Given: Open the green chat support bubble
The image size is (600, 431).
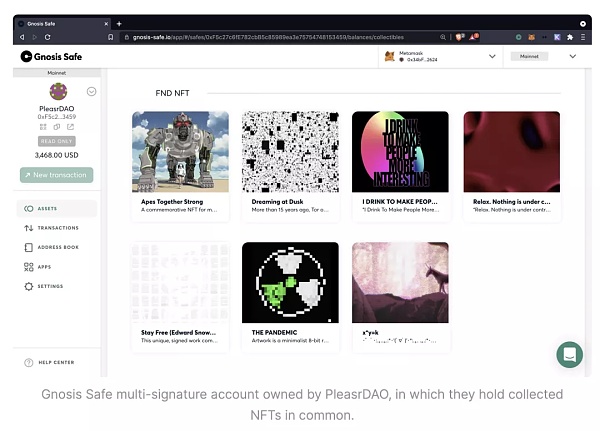Looking at the screenshot, I should [x=570, y=354].
